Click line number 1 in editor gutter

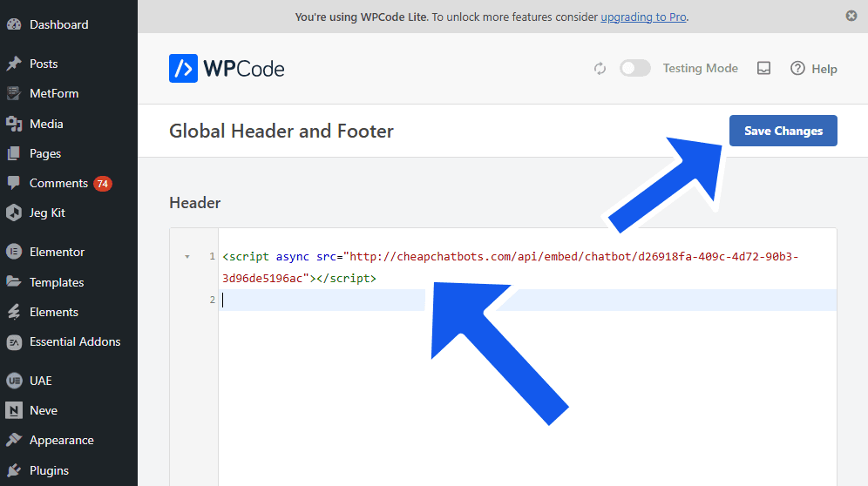point(212,256)
